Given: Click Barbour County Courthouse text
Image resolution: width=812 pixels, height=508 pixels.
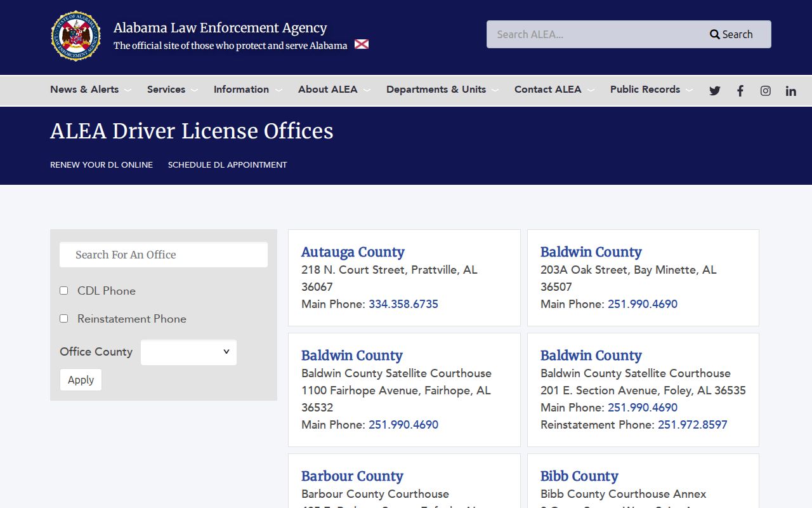Looking at the screenshot, I should point(375,494).
